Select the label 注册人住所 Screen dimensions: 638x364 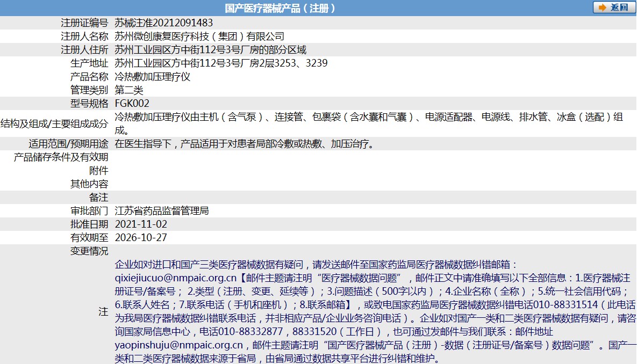tap(84, 49)
